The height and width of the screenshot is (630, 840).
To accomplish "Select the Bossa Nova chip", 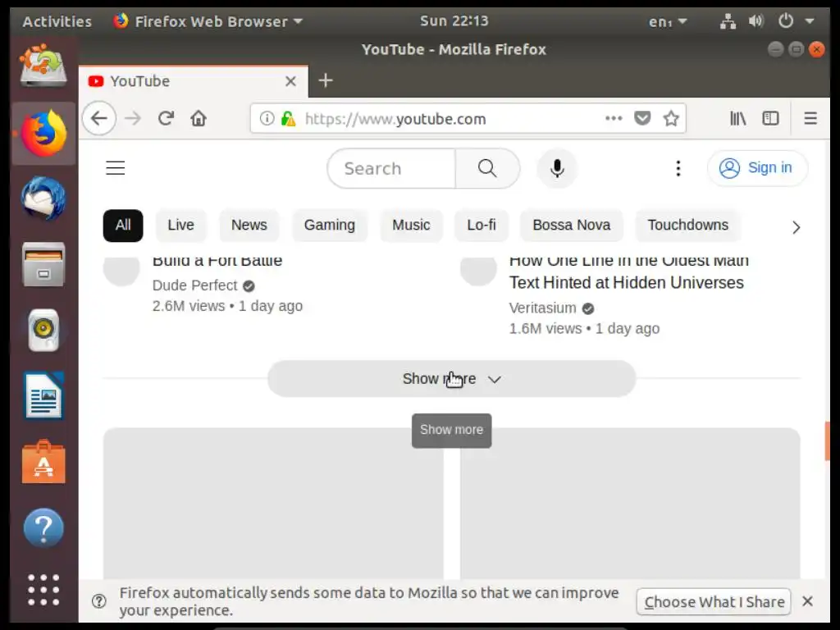I will click(571, 226).
